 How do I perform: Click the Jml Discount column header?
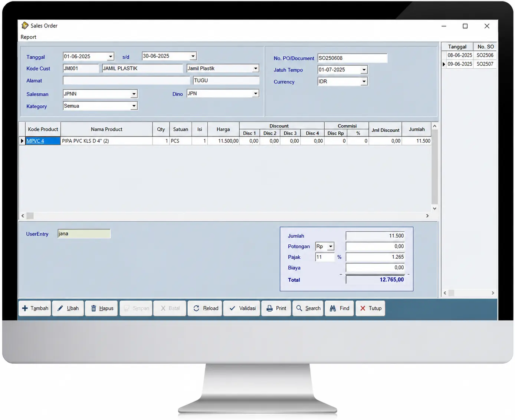(x=386, y=130)
